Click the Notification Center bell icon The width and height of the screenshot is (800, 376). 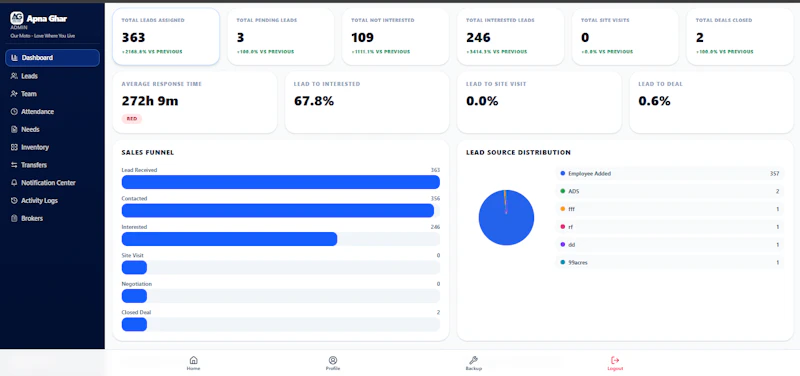pos(14,183)
